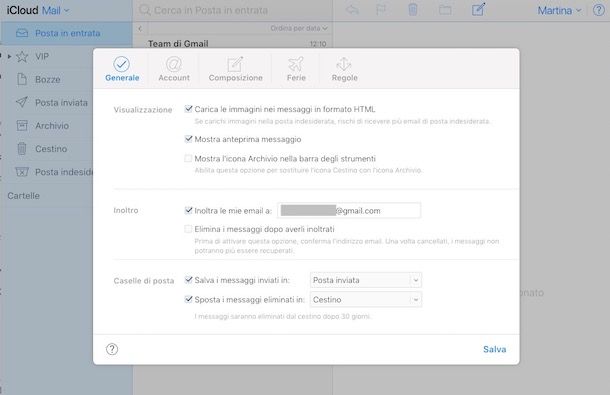Open the Ordina per data sort menu
Viewport: 610px width, 395px height.
point(299,28)
